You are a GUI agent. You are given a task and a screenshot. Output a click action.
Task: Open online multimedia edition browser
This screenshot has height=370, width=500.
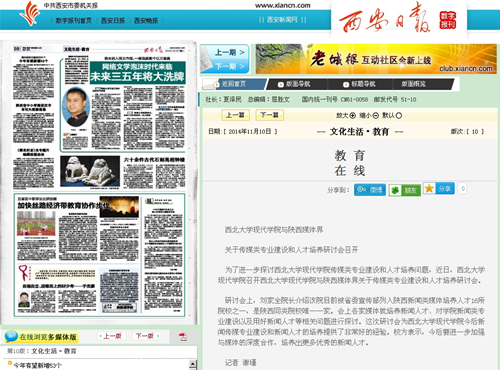point(41,337)
